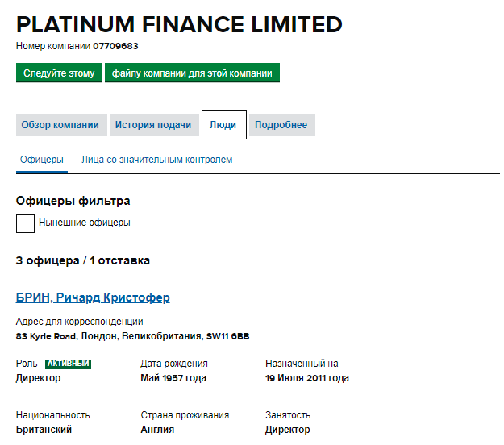Select the 'Офицеры' sub-tab

click(41, 160)
